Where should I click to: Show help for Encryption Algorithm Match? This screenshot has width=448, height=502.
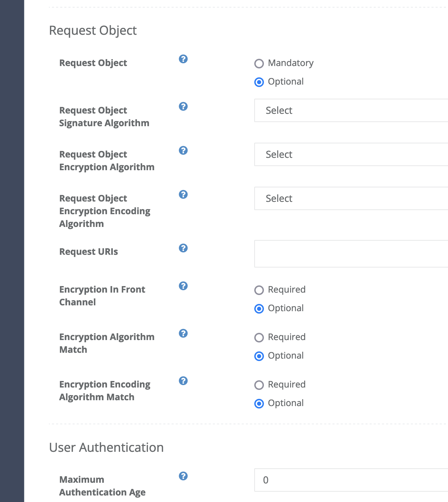[x=183, y=334]
